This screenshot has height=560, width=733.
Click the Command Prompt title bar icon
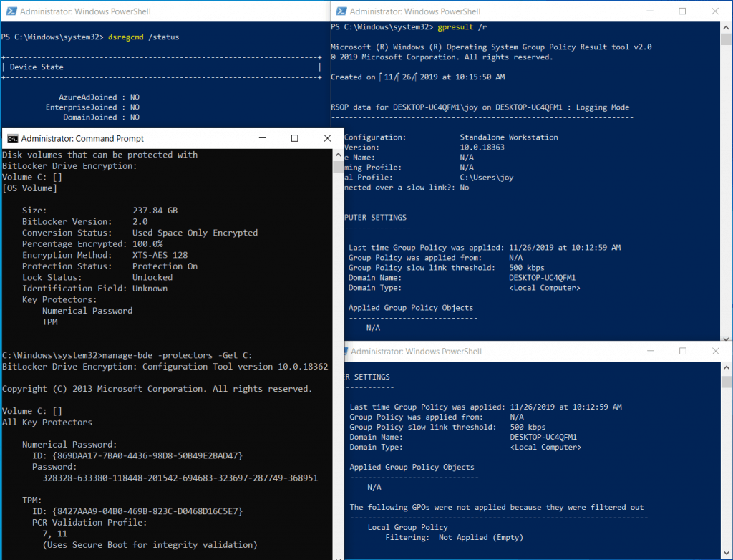pos(12,138)
